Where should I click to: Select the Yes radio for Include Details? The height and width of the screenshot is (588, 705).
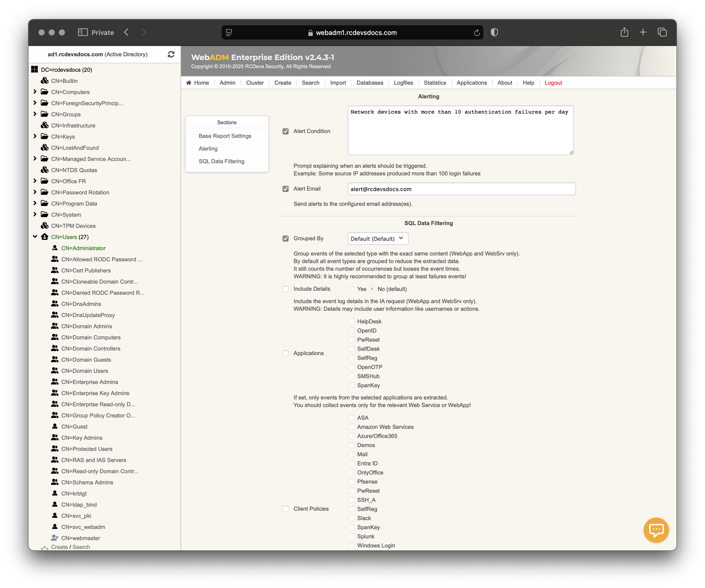[351, 289]
